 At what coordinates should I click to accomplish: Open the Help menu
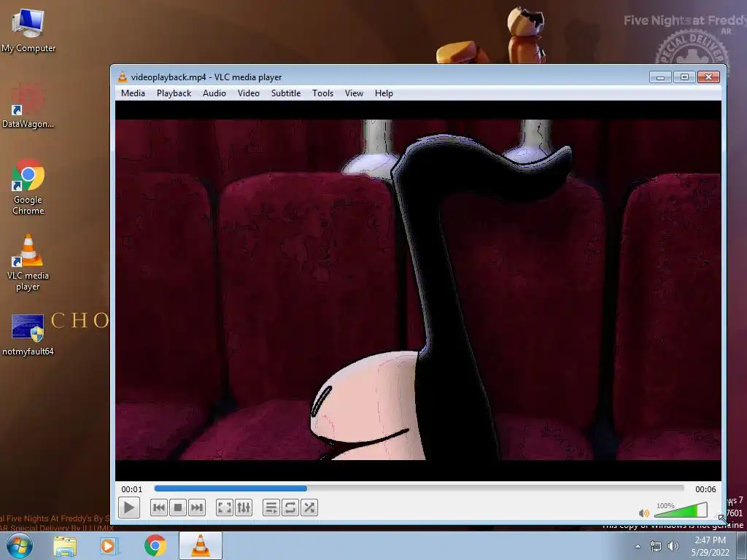[384, 93]
